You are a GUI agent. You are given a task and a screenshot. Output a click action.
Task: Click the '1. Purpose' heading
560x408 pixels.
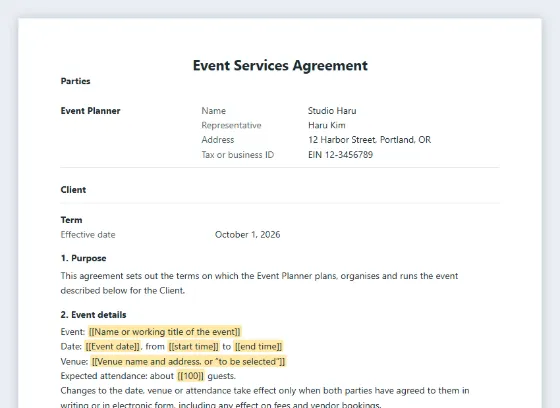[84, 258]
